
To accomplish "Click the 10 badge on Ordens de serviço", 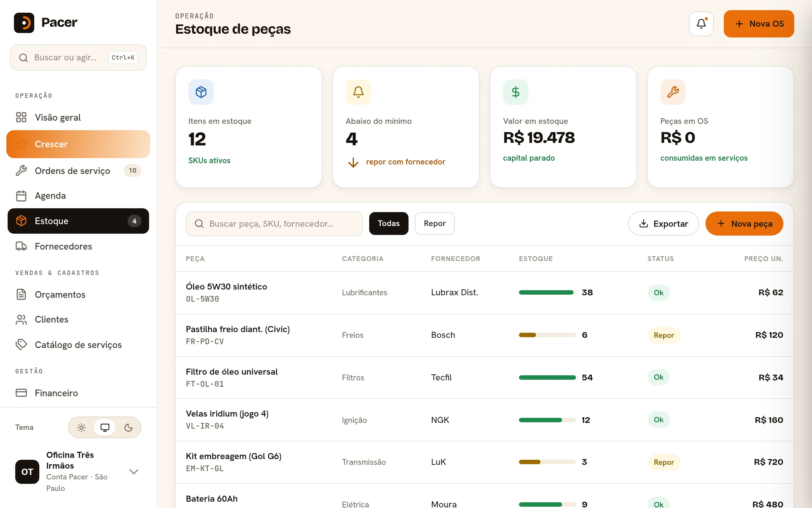I will pos(133,171).
